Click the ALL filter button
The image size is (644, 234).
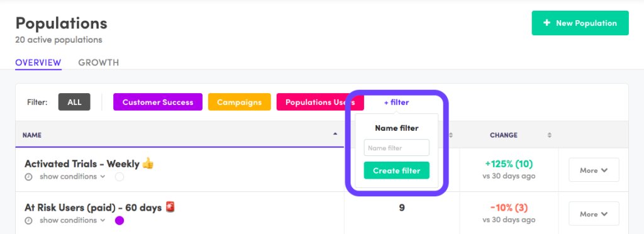coord(74,103)
